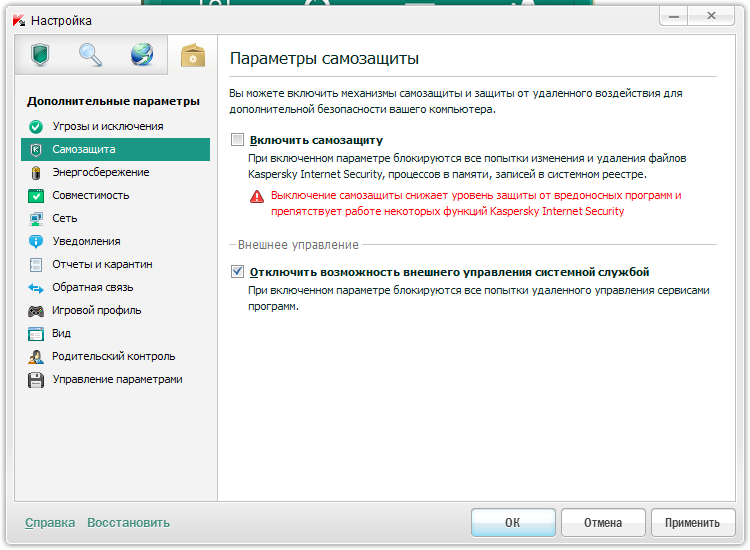Viewport: 750px width, 550px height.
Task: Click the Параметры самозащиты heading
Action: (324, 59)
